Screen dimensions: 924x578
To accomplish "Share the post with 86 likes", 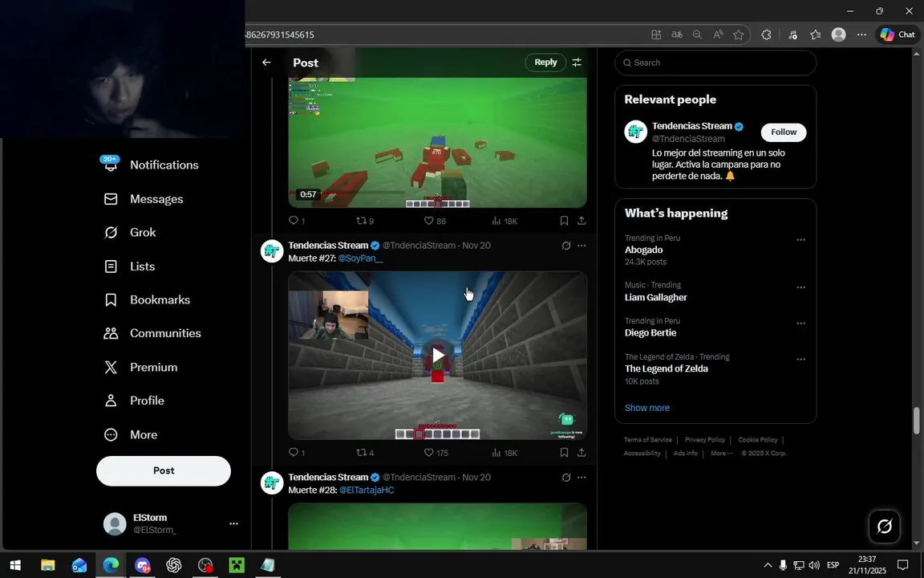I will coord(581,221).
